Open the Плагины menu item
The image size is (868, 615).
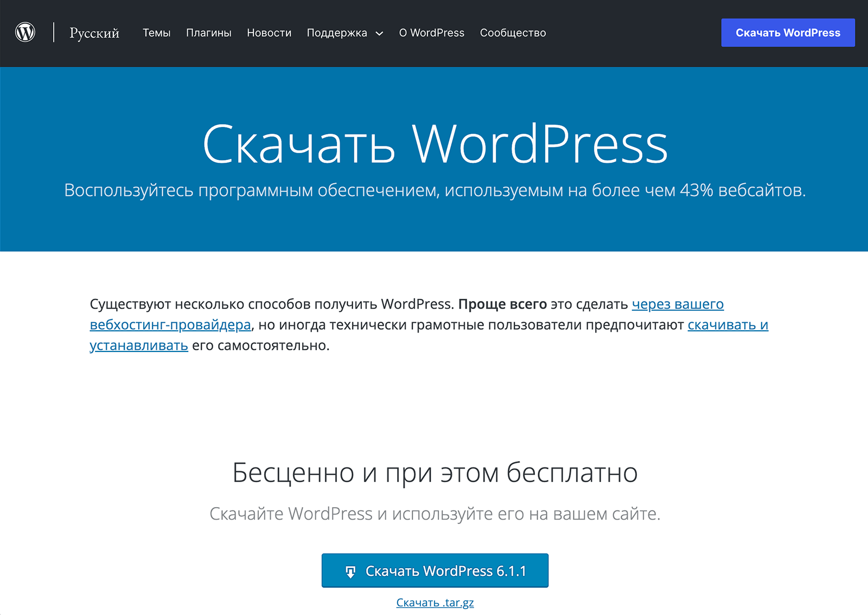[x=209, y=33]
